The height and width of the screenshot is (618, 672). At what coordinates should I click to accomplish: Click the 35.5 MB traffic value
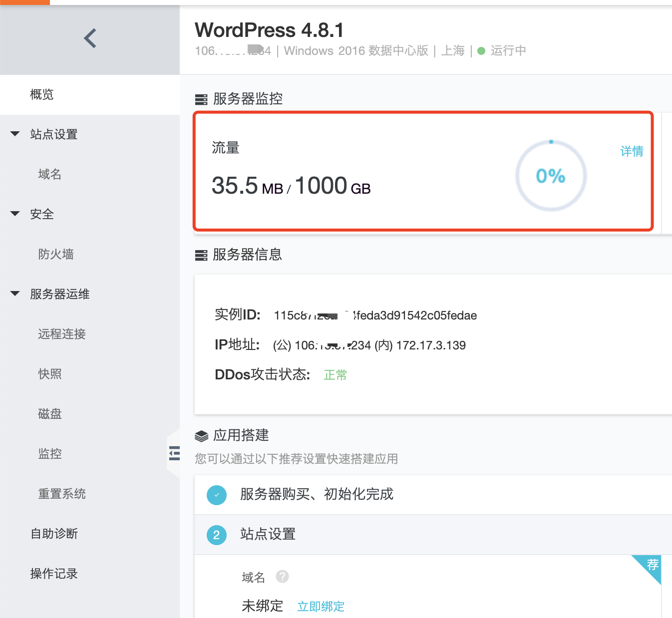coord(247,186)
